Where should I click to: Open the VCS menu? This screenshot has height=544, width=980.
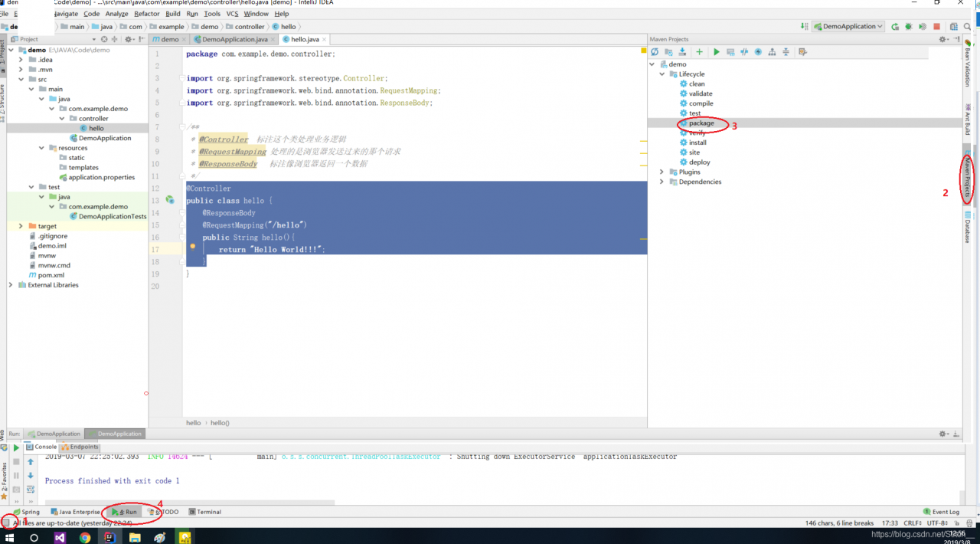pos(232,14)
